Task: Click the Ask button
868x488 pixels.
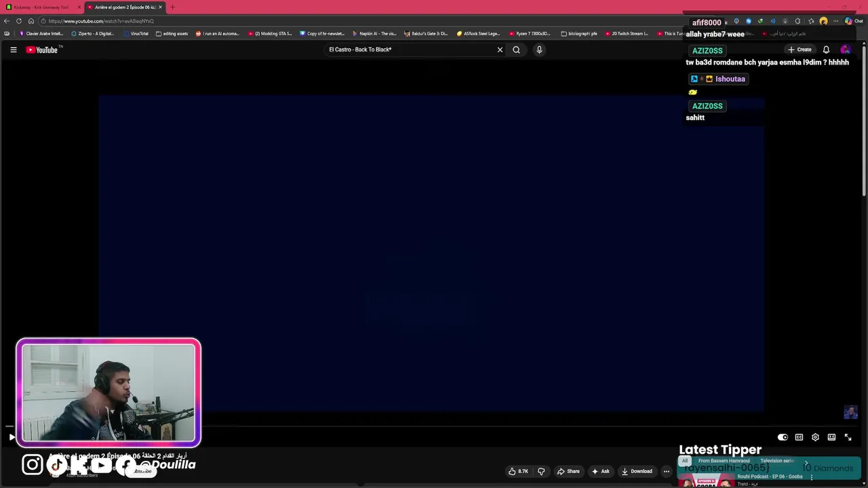Action: [x=600, y=471]
